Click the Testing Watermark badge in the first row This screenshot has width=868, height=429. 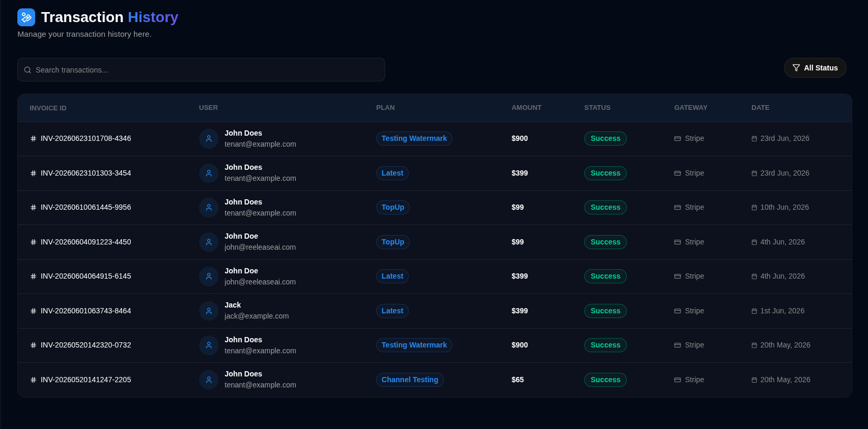point(414,138)
